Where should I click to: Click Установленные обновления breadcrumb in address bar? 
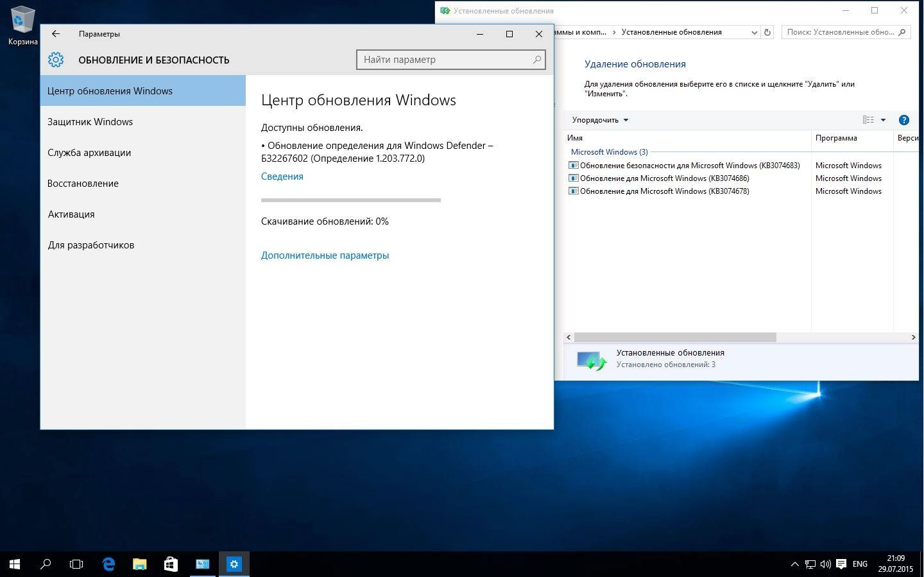point(671,32)
